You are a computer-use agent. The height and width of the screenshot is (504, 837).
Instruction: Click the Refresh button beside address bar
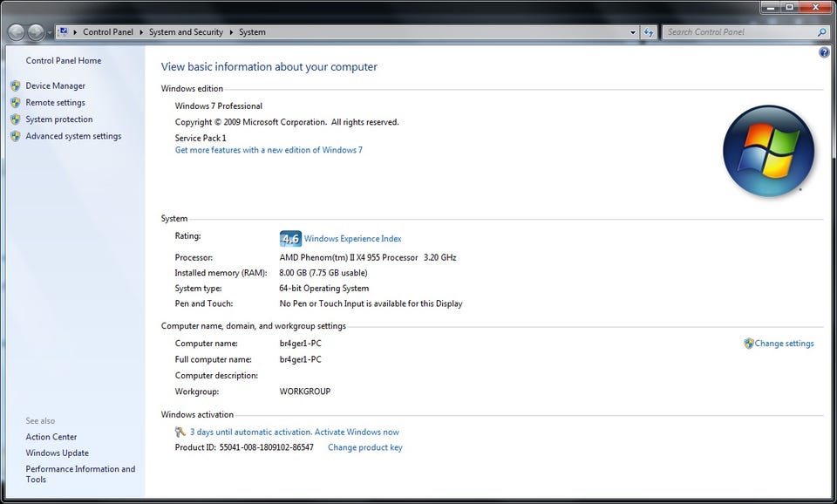(649, 32)
